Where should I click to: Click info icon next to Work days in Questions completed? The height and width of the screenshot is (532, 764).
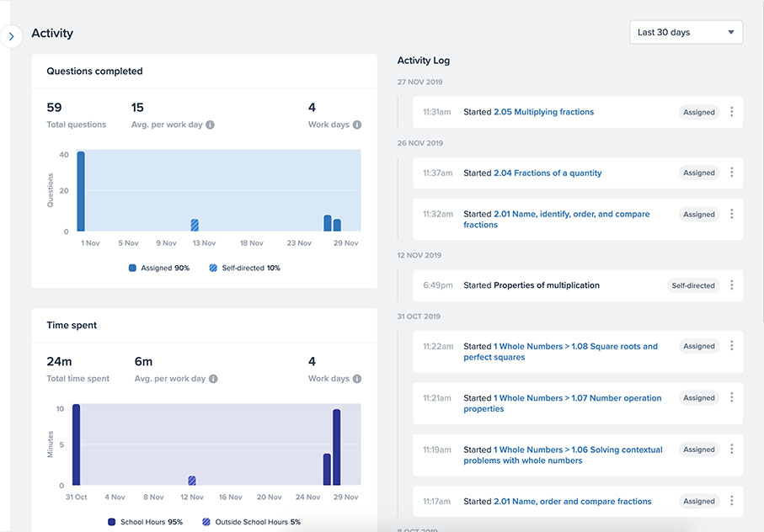pyautogui.click(x=357, y=125)
